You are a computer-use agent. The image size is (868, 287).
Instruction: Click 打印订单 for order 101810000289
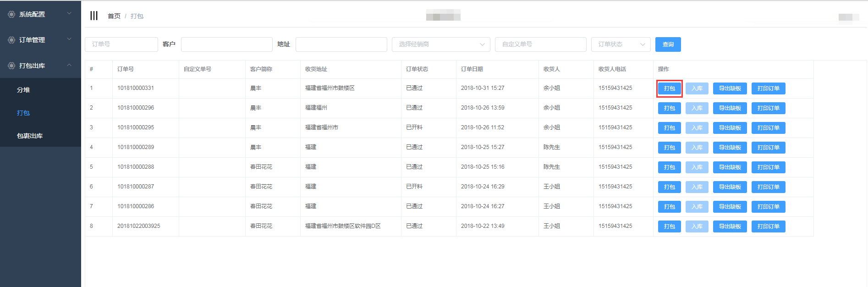point(768,148)
